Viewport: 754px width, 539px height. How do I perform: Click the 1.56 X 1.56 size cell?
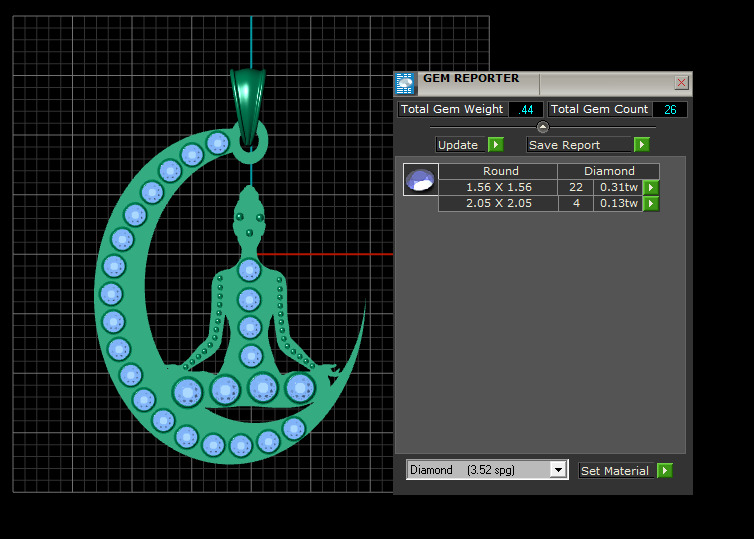498,187
